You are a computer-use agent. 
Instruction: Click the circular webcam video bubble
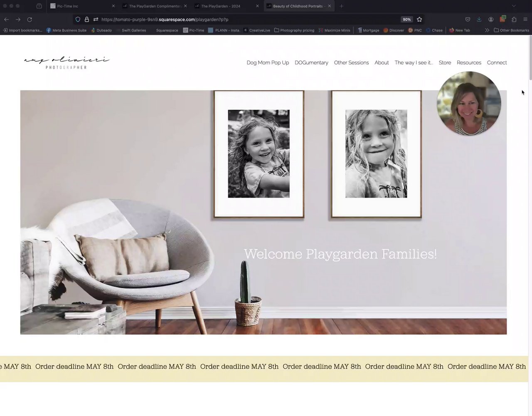(469, 104)
